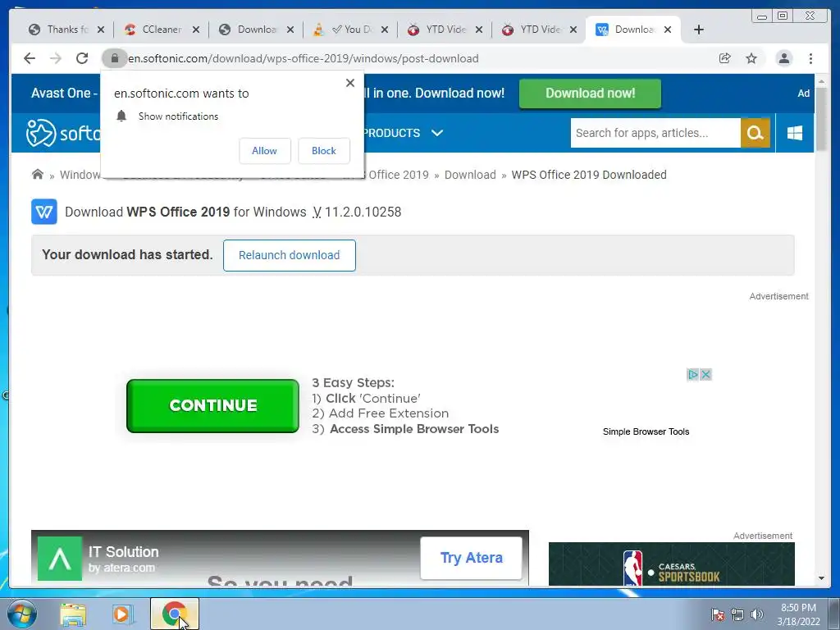Click the WPS Office blue W logo
The width and height of the screenshot is (840, 630).
point(44,212)
